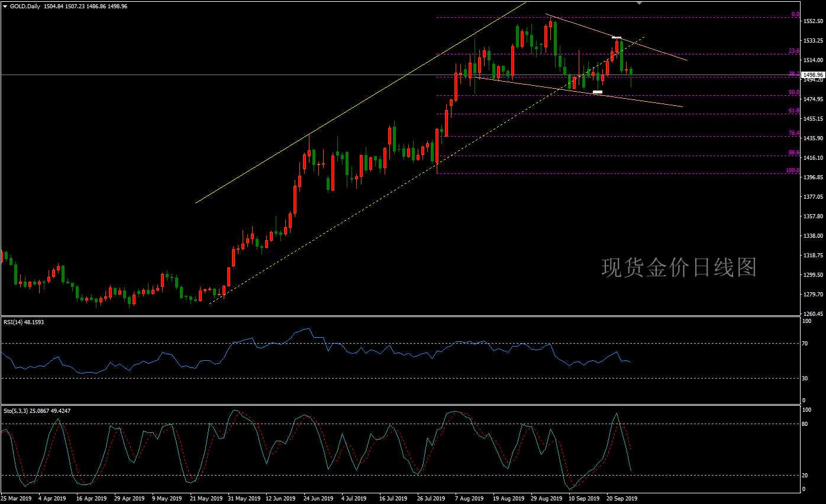The height and width of the screenshot is (504, 826).
Task: Click the 1552.50 price on the price axis
Action: click(813, 21)
